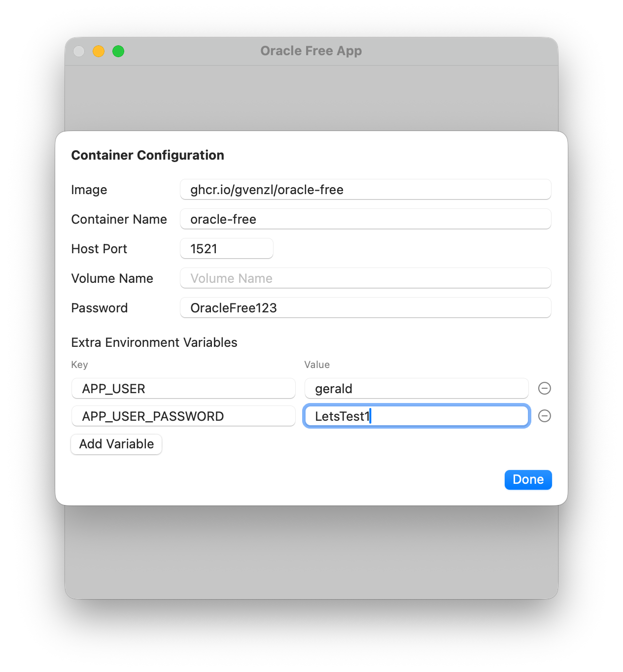This screenshot has width=623, height=672.
Task: Edit the Host Port field
Action: (x=227, y=249)
